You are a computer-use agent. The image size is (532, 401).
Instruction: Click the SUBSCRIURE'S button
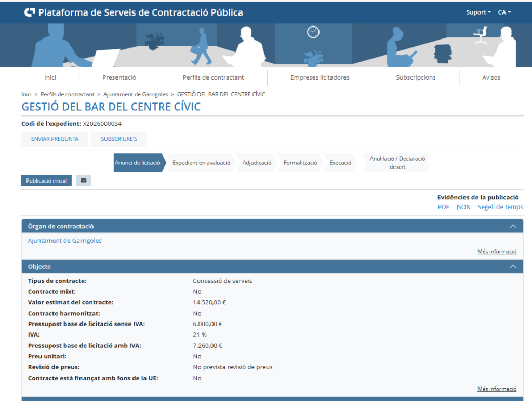pos(118,139)
